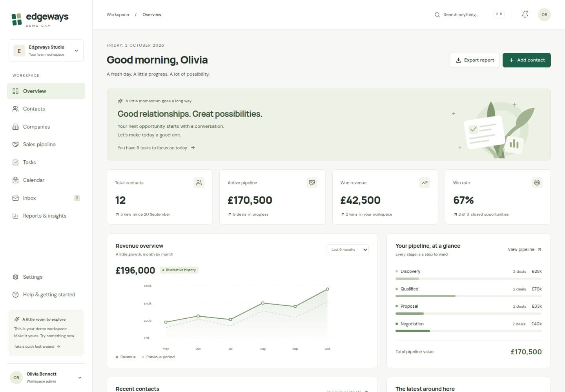Follow the 3 tasks to focus on link

(x=156, y=148)
